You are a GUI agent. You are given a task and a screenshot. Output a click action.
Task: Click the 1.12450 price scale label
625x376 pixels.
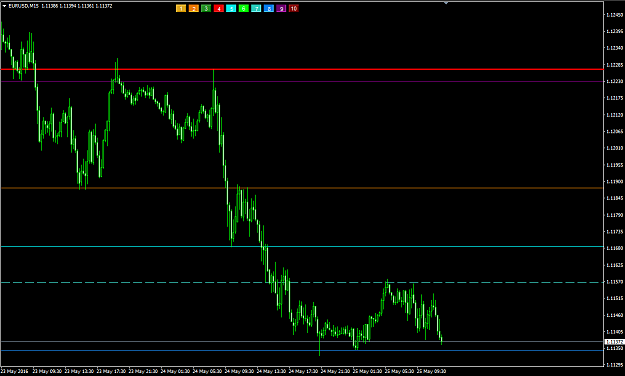614,15
